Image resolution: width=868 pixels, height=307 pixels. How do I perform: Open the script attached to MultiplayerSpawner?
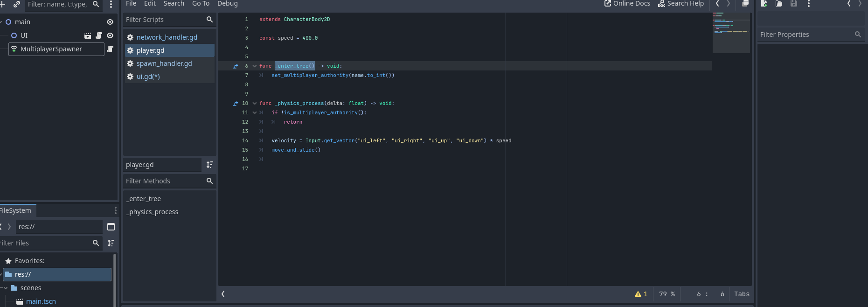pos(110,49)
